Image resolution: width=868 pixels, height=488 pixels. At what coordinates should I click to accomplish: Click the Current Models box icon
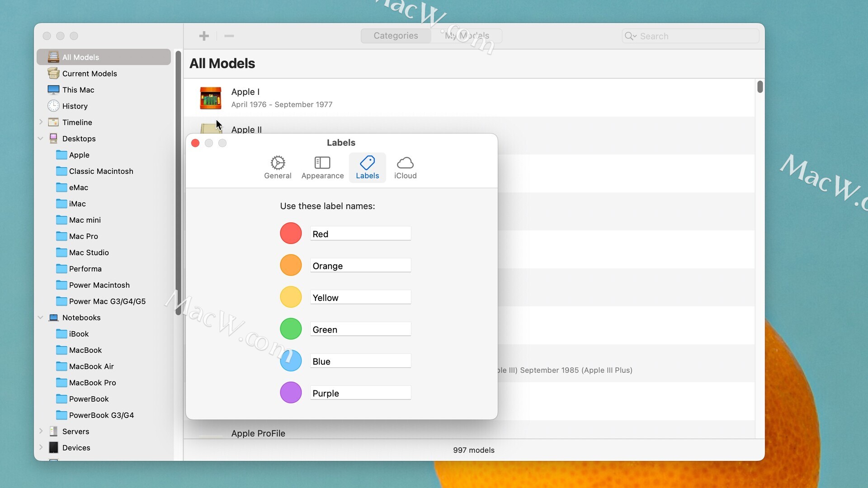[53, 73]
